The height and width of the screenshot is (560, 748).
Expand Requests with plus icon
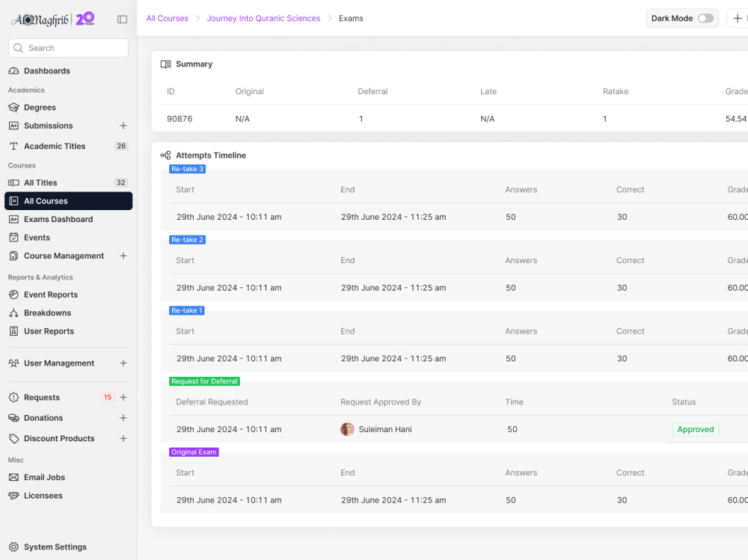[x=123, y=397]
